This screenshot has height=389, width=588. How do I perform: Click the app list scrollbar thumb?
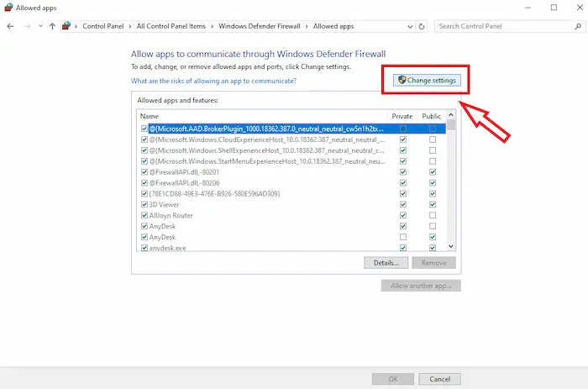(451, 124)
